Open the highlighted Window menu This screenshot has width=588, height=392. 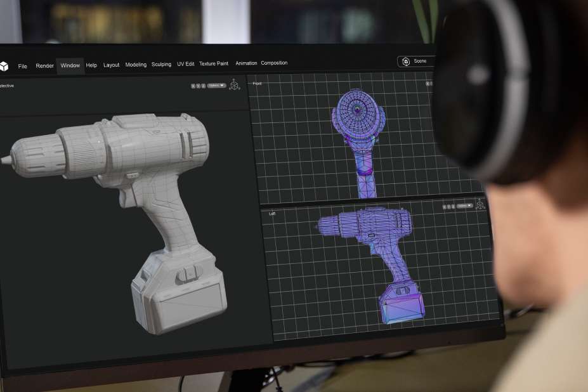(70, 66)
